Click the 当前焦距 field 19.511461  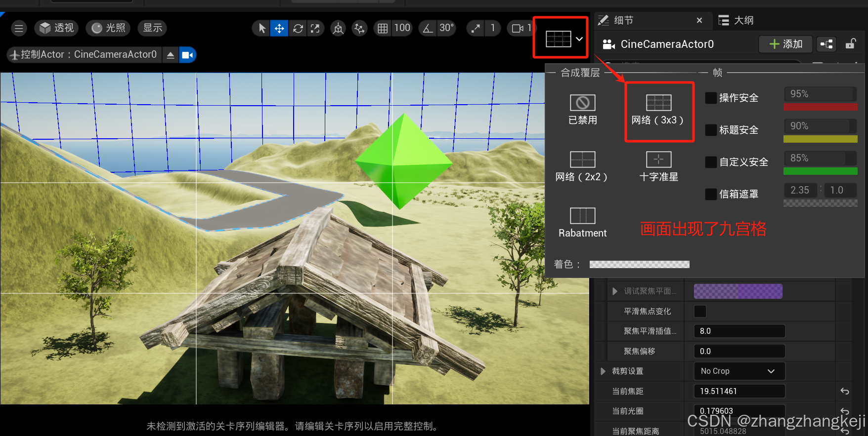pyautogui.click(x=739, y=391)
